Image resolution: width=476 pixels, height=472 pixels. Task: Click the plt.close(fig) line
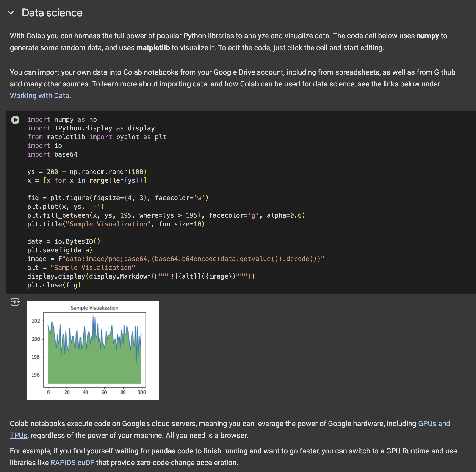click(x=54, y=285)
